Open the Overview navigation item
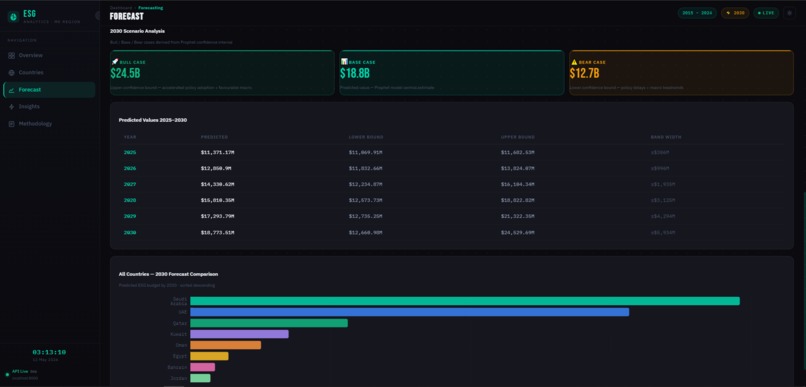This screenshot has height=387, width=806. pyautogui.click(x=49, y=56)
